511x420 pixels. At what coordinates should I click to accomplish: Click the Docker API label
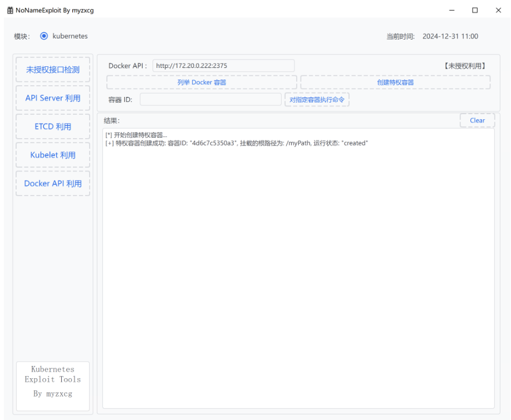(x=127, y=66)
